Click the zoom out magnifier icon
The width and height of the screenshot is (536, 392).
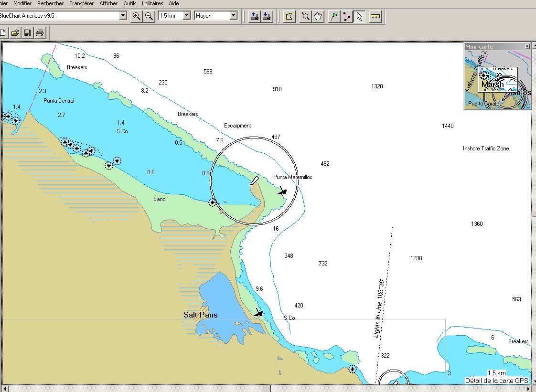(x=149, y=16)
